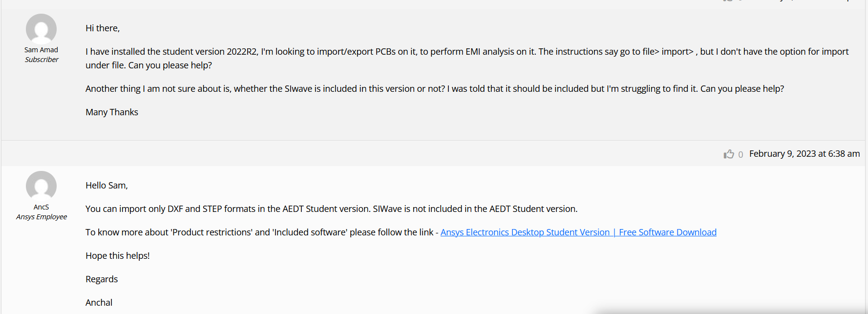Viewport: 868px width, 314px height.
Task: Like the reply with thumbs-up icon
Action: [729, 154]
